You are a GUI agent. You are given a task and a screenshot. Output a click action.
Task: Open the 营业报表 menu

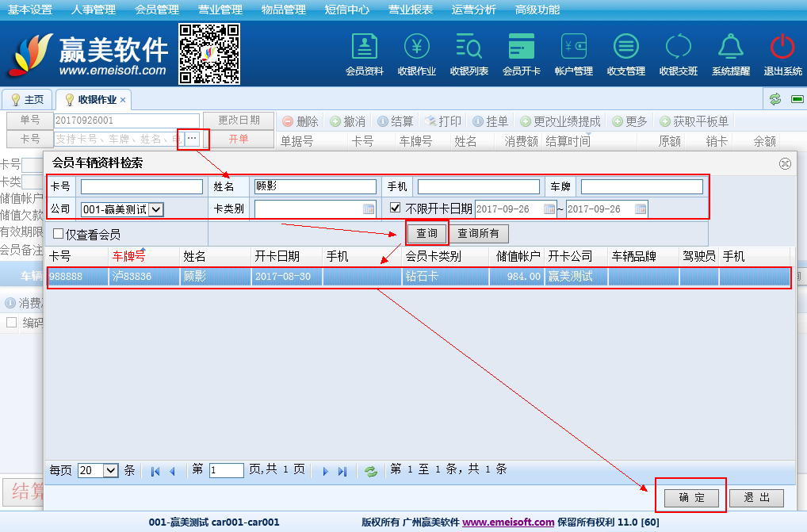[x=410, y=10]
